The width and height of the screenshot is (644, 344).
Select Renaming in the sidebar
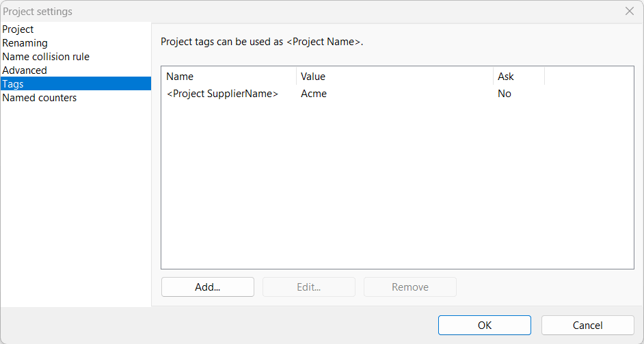pyautogui.click(x=76, y=42)
